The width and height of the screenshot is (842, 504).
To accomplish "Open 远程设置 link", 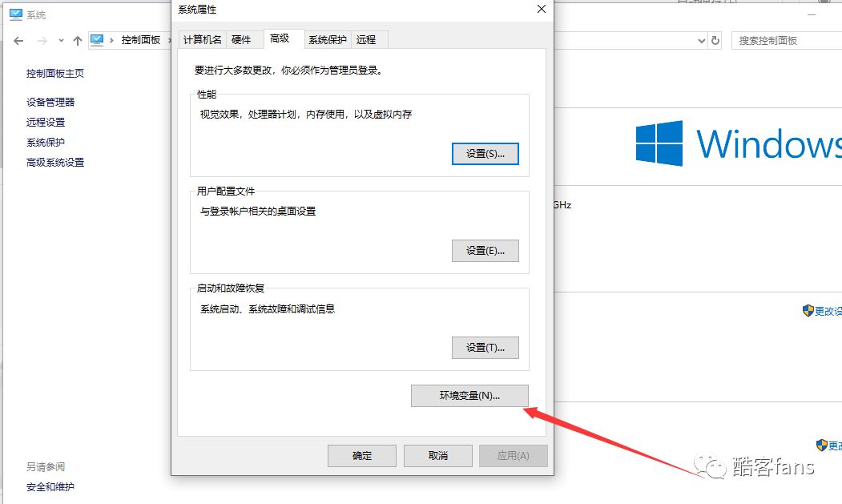I will click(x=46, y=123).
